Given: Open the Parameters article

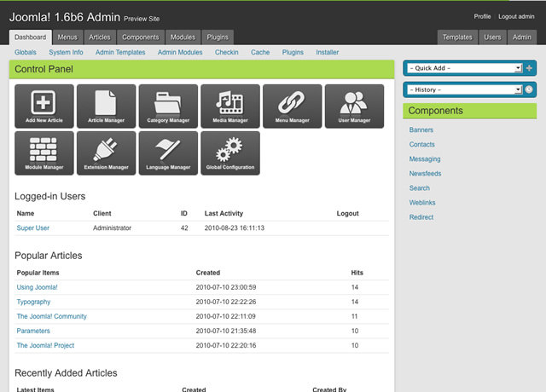Looking at the screenshot, I should [x=33, y=331].
